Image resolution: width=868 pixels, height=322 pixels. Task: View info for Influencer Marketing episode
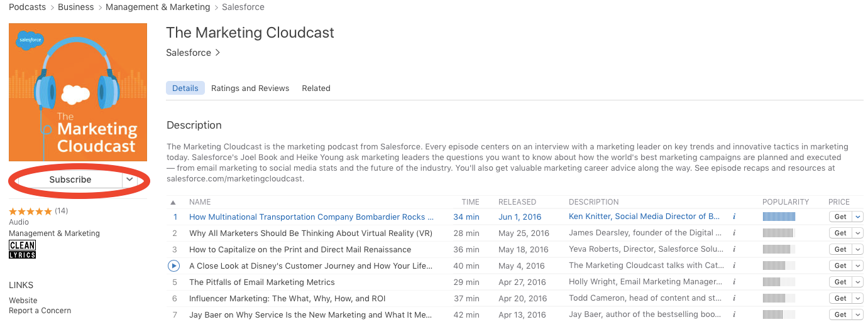point(734,298)
